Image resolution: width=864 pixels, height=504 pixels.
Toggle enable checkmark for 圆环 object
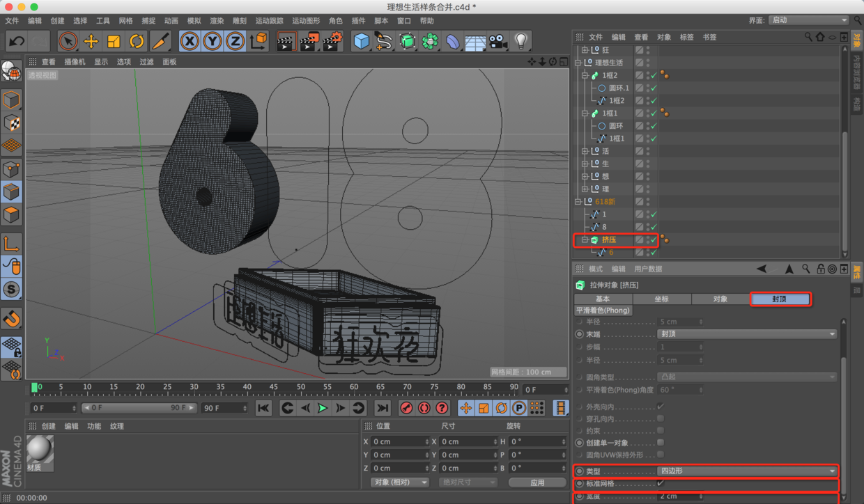pyautogui.click(x=654, y=126)
